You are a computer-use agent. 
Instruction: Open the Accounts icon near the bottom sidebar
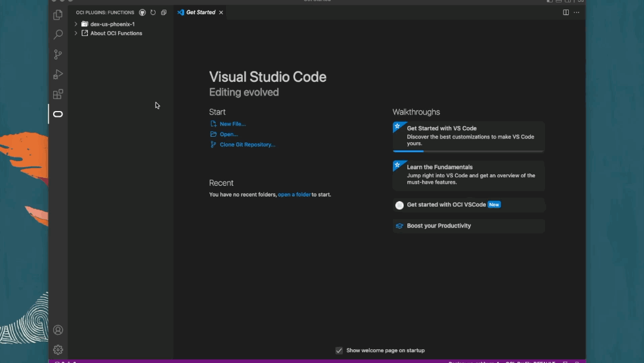tap(58, 330)
